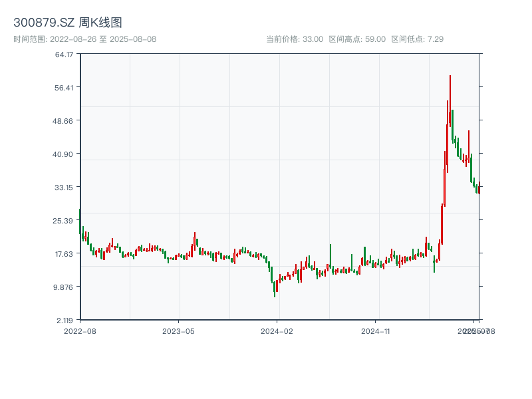Click the last red candlestick at chart's right edge
532x399 pixels.
pyautogui.click(x=479, y=188)
